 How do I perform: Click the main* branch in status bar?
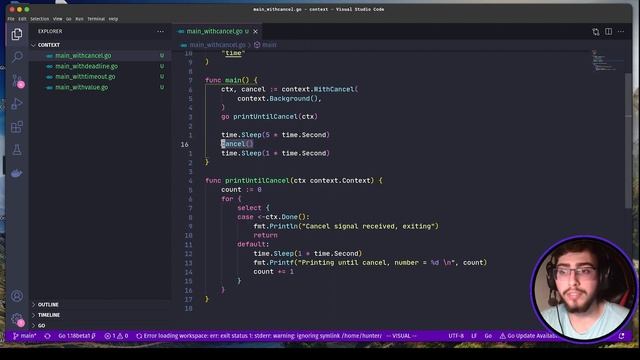point(25,336)
